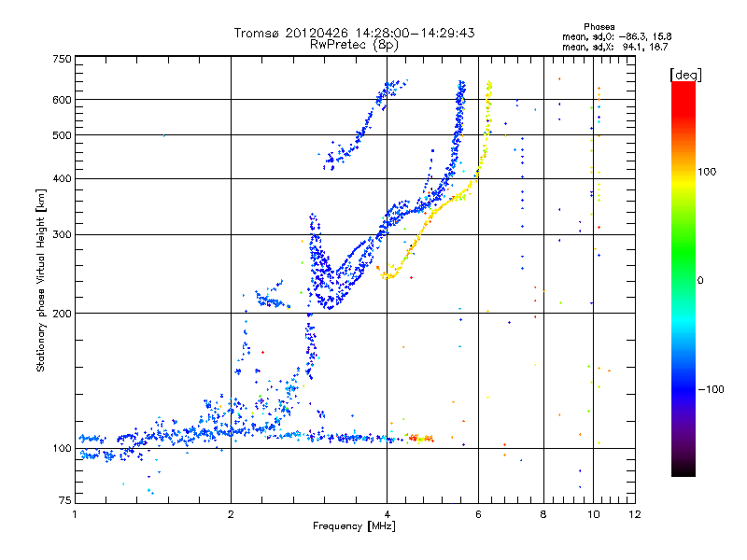Click the "Phases" heading text
Viewport: 747px width, 560px height.
(x=599, y=27)
